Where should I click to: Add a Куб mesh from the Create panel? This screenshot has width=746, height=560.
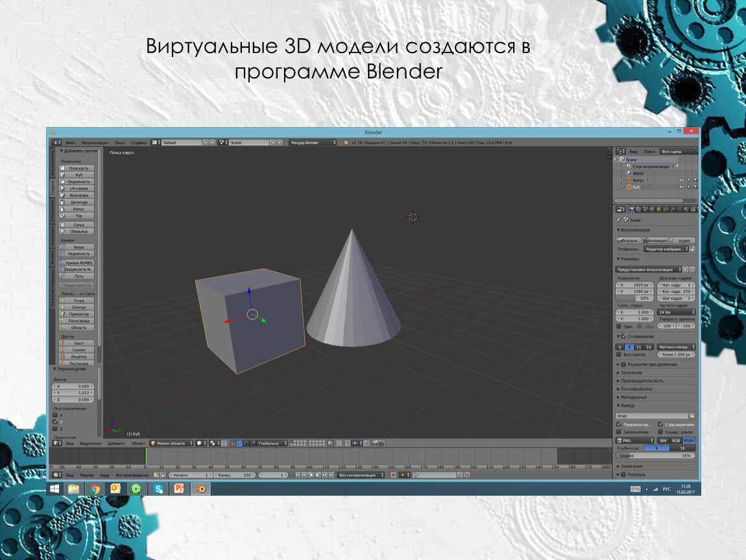(77, 175)
